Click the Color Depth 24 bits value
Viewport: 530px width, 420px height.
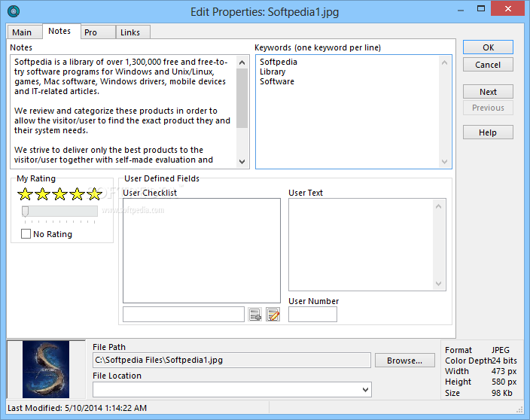pyautogui.click(x=504, y=361)
